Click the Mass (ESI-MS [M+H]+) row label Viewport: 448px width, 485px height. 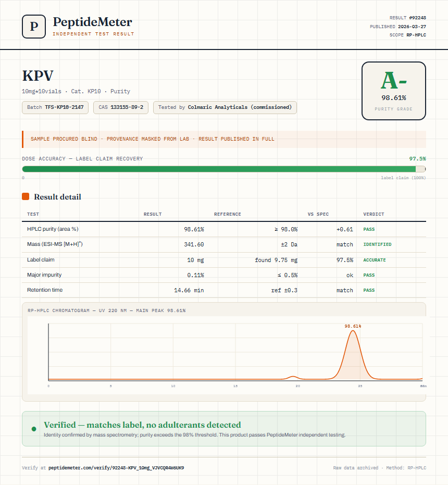coord(55,244)
